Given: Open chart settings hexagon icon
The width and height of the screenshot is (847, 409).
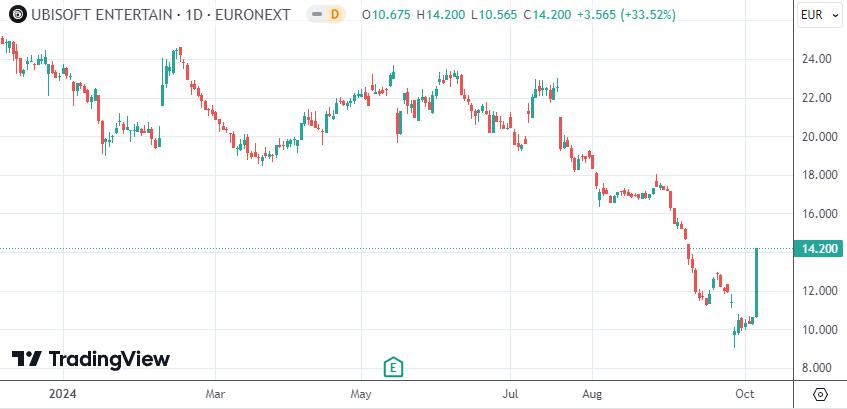Looking at the screenshot, I should [x=819, y=393].
